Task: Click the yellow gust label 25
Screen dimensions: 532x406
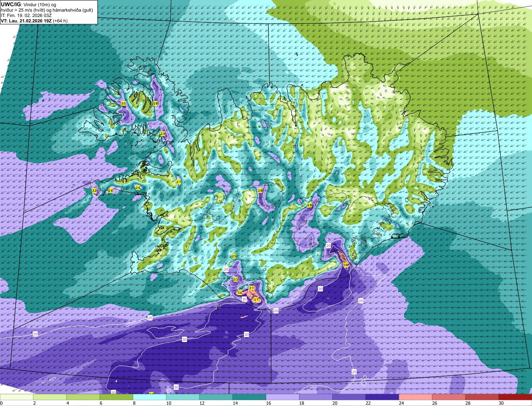Action: click(x=234, y=256)
